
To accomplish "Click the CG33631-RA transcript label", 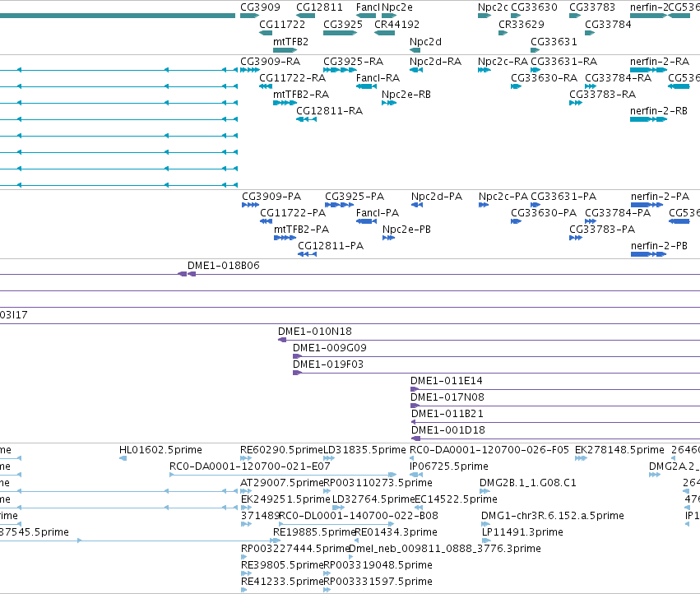I will pos(563,61).
